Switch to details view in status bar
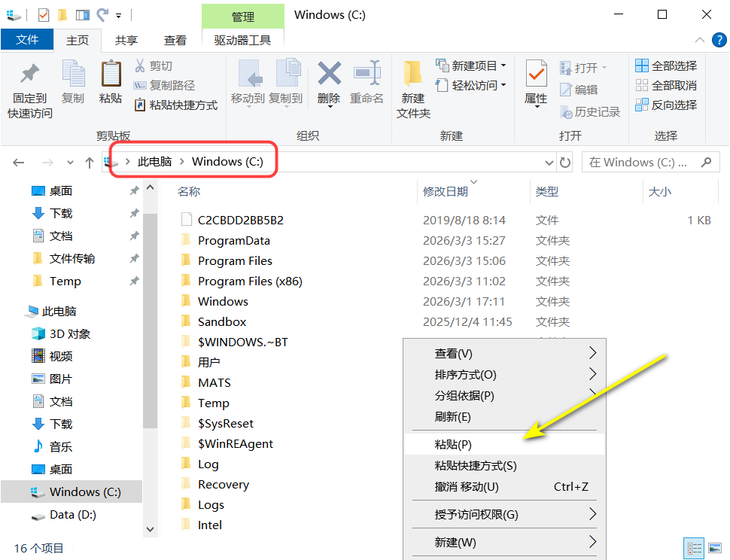The width and height of the screenshot is (730, 560). (695, 548)
